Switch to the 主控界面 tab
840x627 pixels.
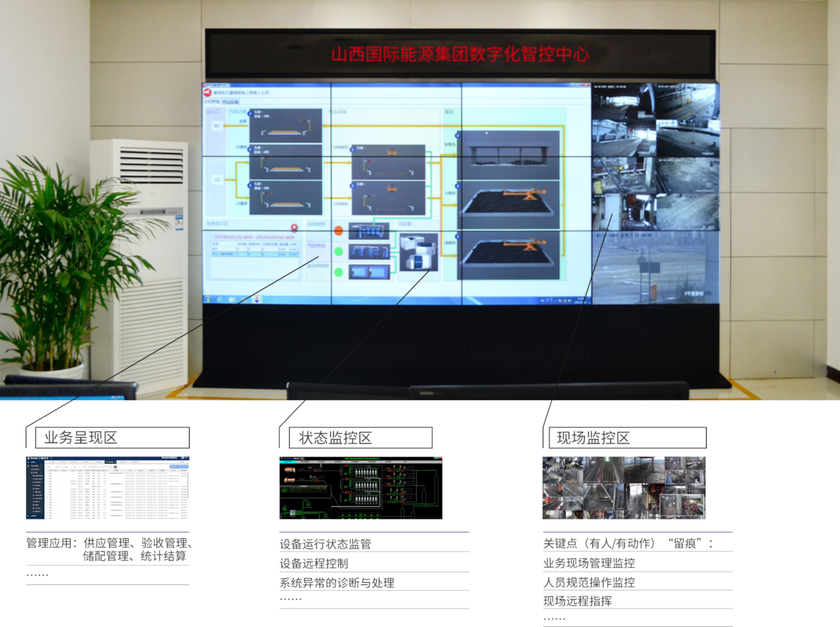pyautogui.click(x=211, y=101)
